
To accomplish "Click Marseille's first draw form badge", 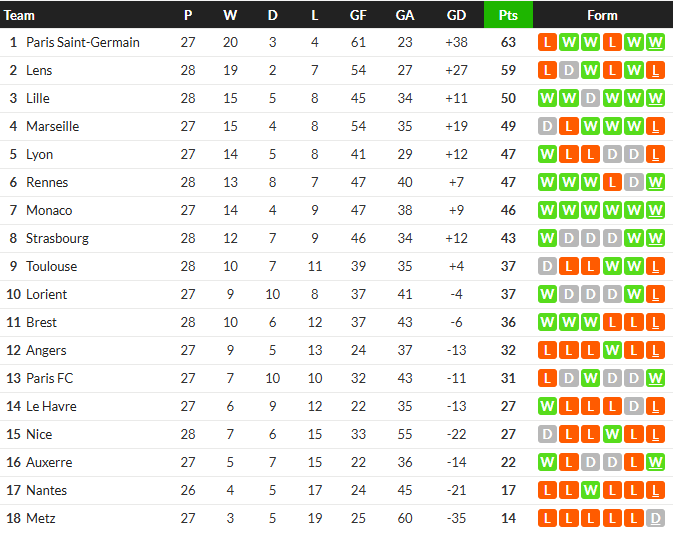I will tap(547, 127).
